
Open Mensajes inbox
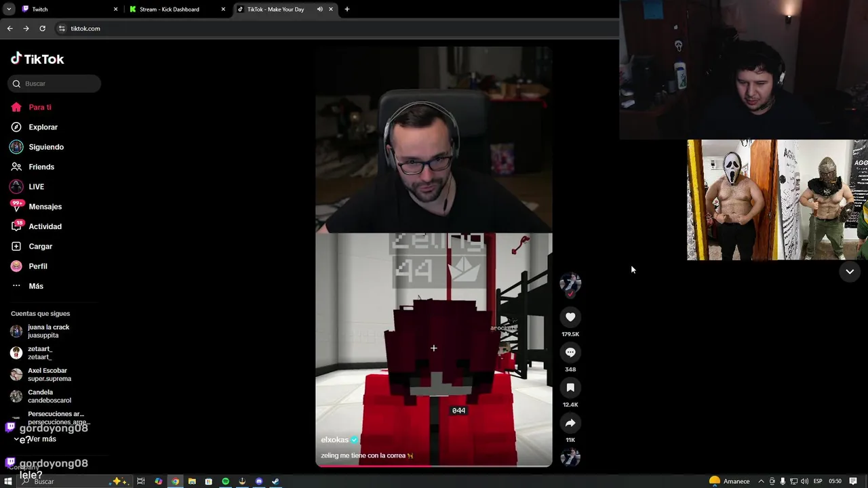36,206
